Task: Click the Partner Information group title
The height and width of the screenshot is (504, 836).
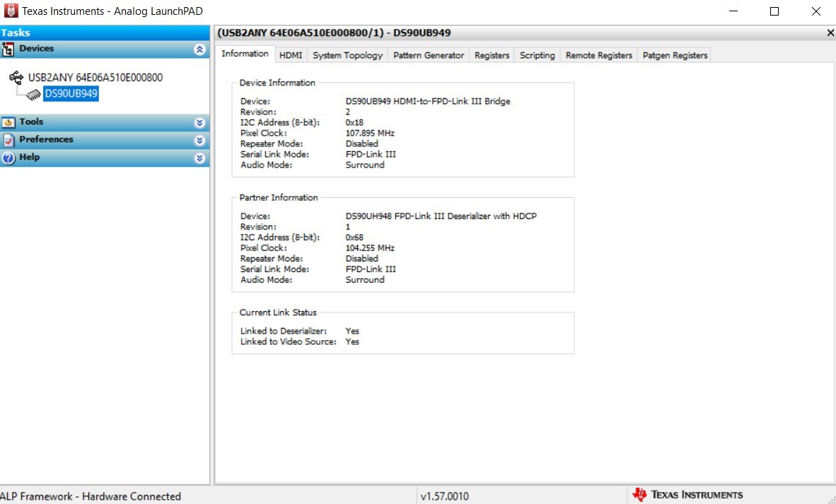Action: tap(279, 198)
